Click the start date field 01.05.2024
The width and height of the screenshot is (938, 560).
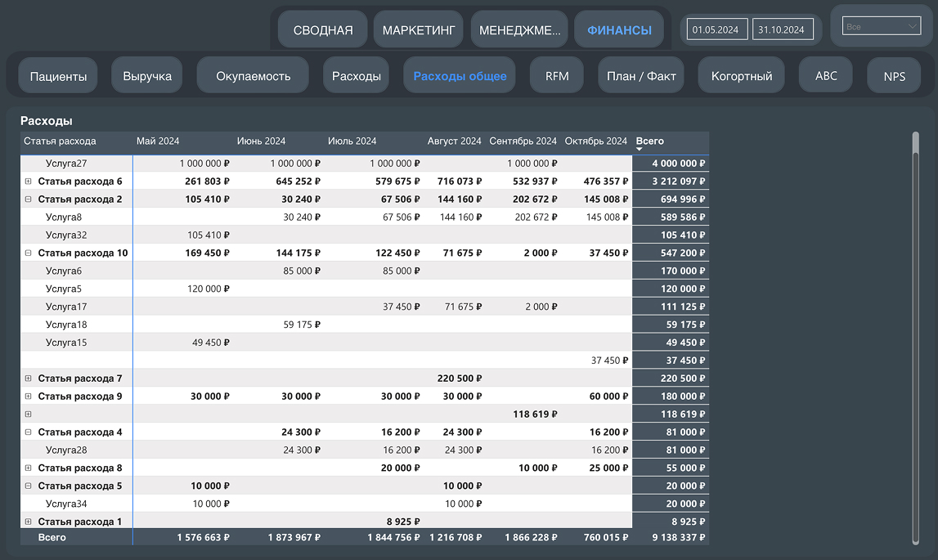coord(716,29)
